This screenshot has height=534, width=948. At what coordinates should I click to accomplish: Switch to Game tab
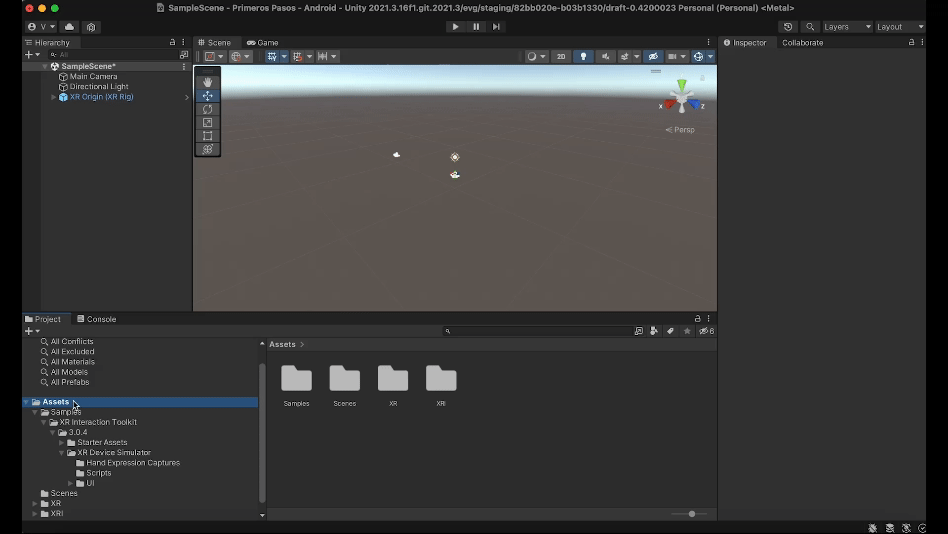click(x=262, y=42)
